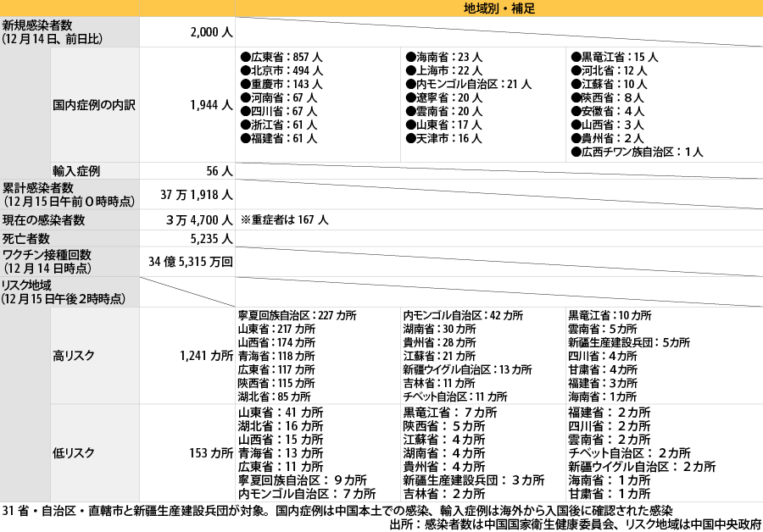
Task: Click the '天津市:16人' entry
Action: click(443, 139)
